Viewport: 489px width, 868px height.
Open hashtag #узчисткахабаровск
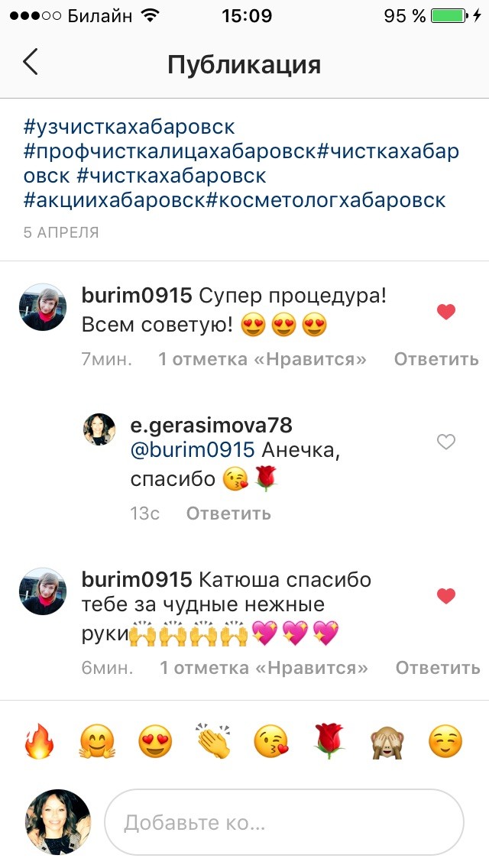[x=129, y=127]
